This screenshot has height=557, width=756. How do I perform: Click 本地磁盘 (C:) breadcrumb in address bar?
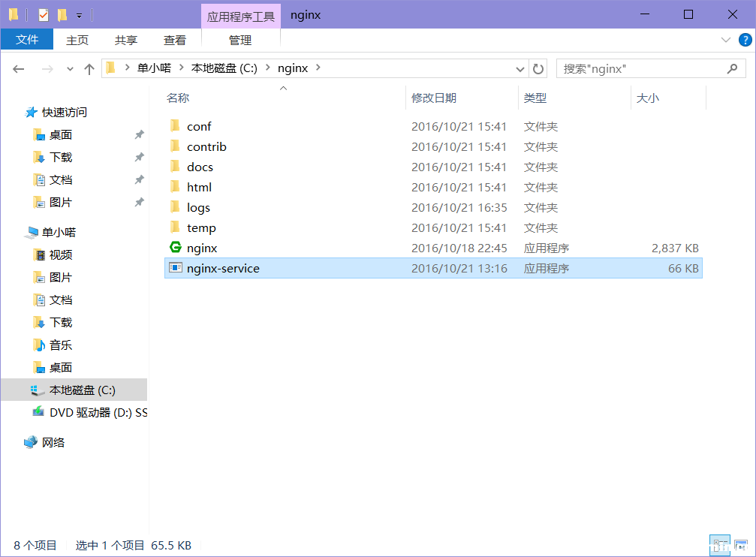224,68
